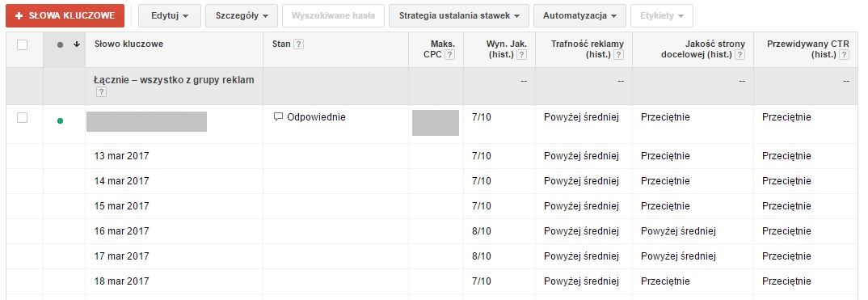Sort by Słowo kluczowe column header
Screen dimensions: 868x300
[x=129, y=44]
